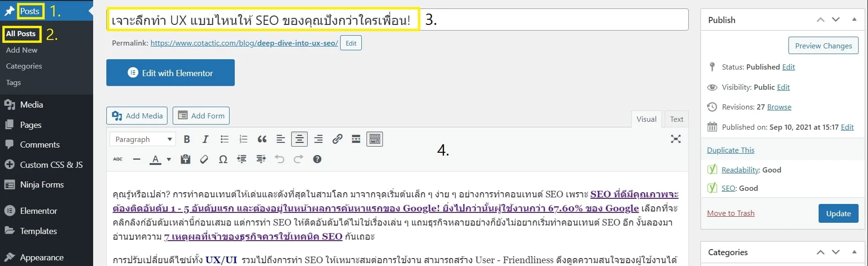Align text left
Screen dimensions: 868x266
tap(280, 139)
